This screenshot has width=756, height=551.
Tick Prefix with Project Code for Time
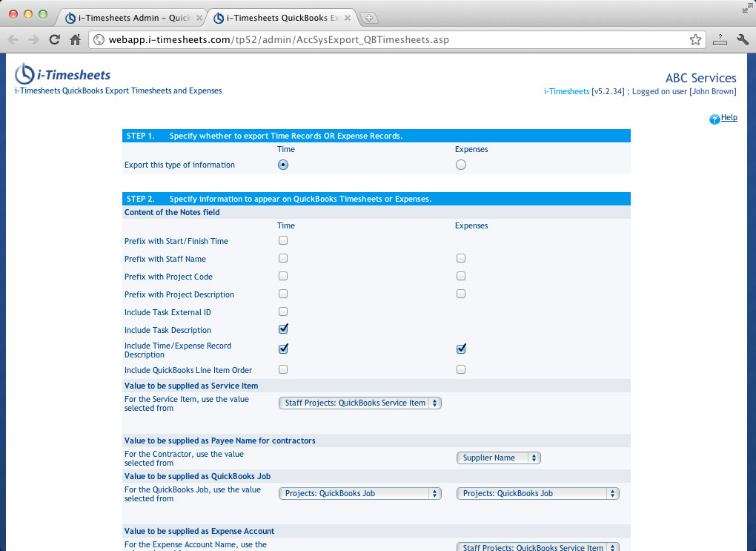click(283, 276)
